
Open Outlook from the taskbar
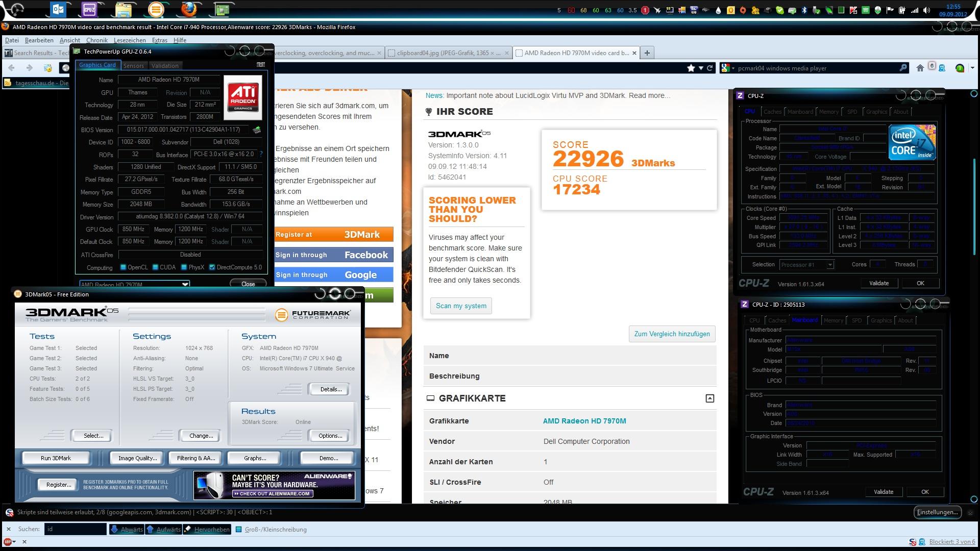pos(58,9)
